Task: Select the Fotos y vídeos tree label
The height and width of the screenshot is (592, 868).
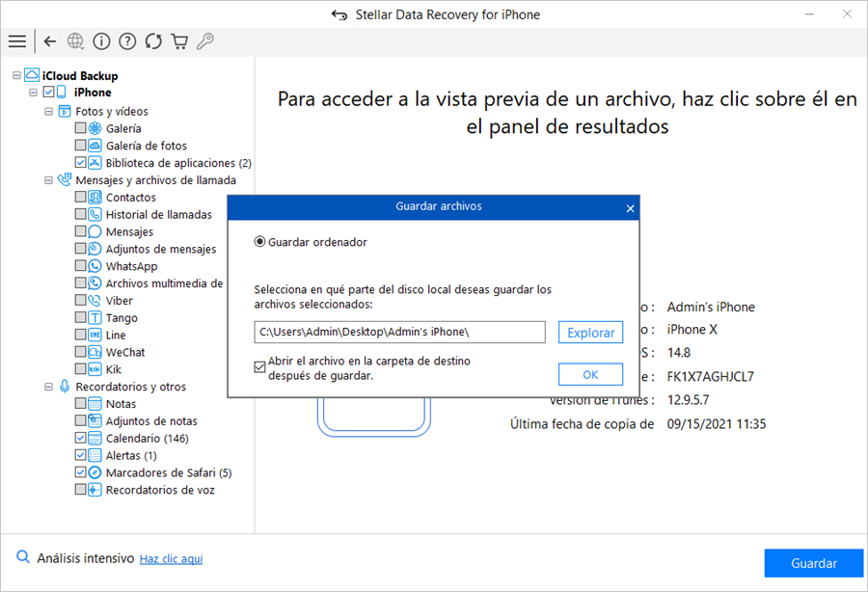Action: coord(112,111)
